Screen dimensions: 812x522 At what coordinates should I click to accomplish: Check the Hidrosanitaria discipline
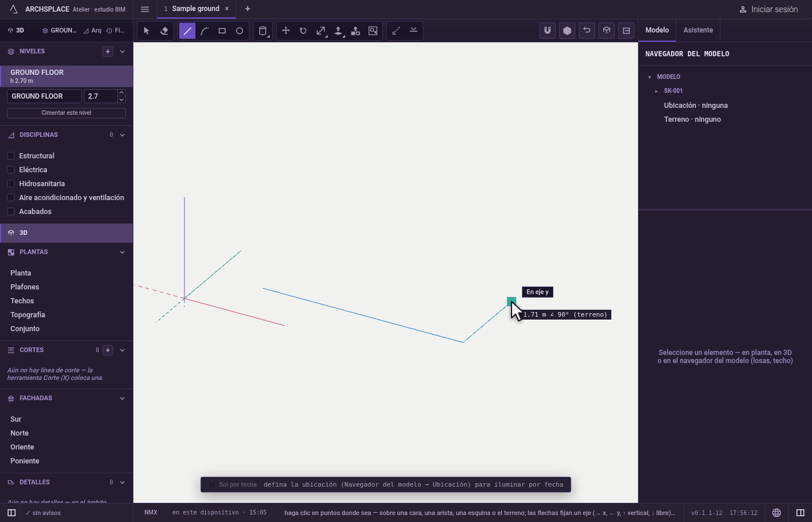pyautogui.click(x=10, y=183)
